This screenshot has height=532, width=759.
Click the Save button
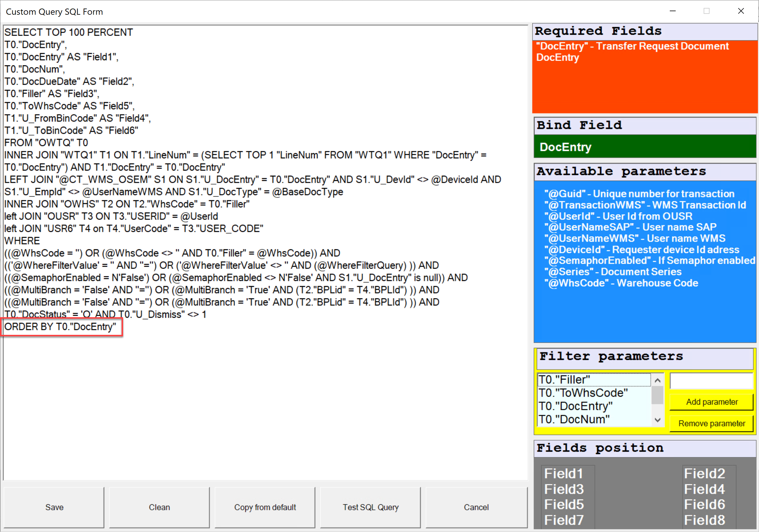(x=54, y=507)
